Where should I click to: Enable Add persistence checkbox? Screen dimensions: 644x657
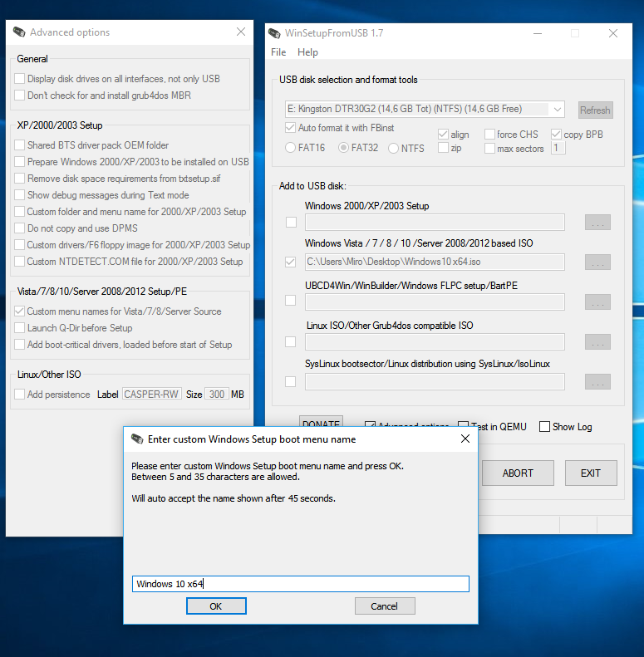tap(19, 395)
